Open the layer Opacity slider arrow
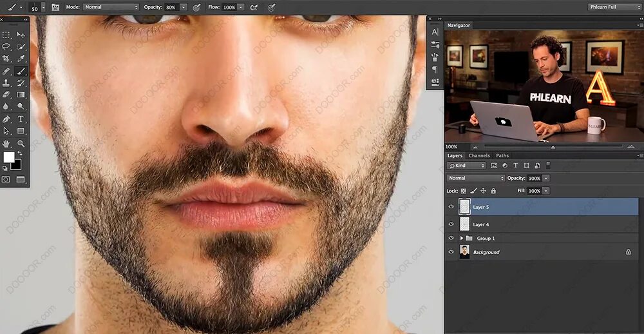This screenshot has width=644, height=334. coord(546,178)
